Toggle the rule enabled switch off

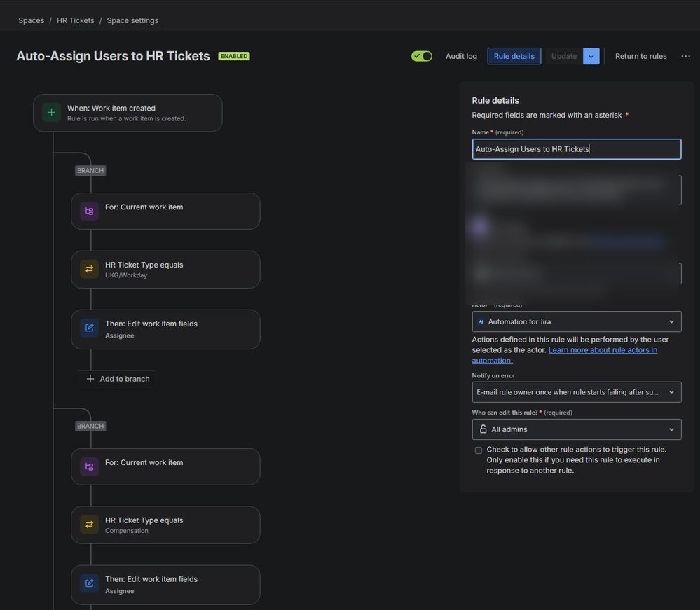[421, 56]
